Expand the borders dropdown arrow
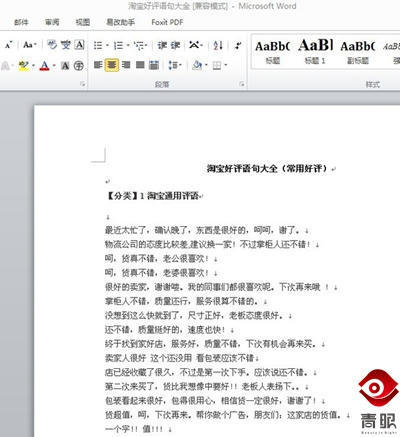 point(226,65)
